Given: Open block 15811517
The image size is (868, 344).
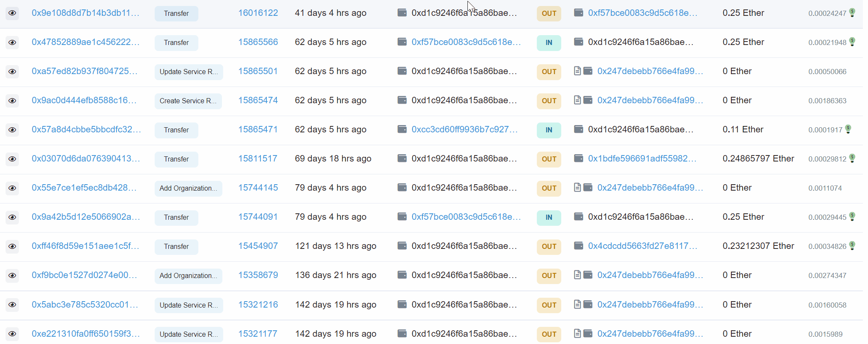Looking at the screenshot, I should 257,159.
